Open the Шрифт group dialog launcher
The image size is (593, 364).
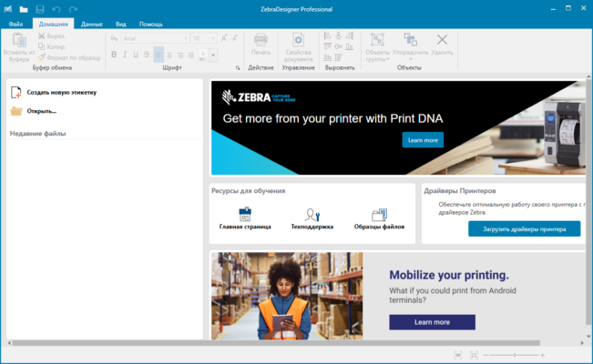click(x=238, y=67)
